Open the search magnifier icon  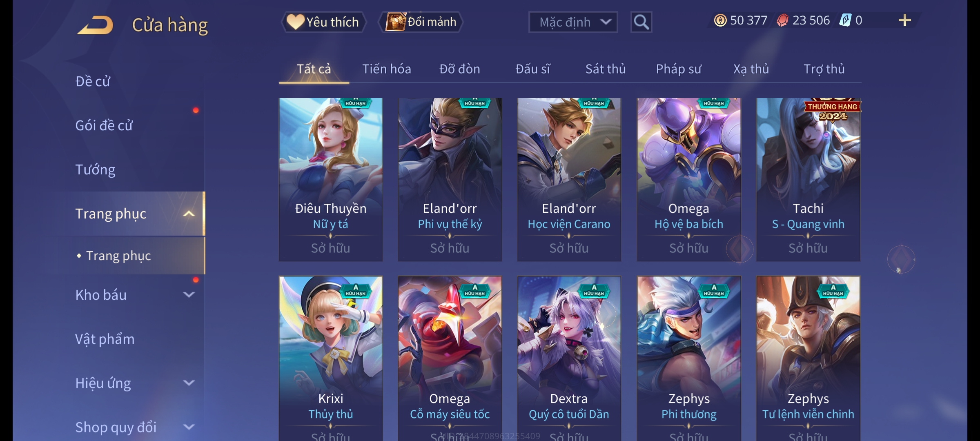pyautogui.click(x=641, y=22)
